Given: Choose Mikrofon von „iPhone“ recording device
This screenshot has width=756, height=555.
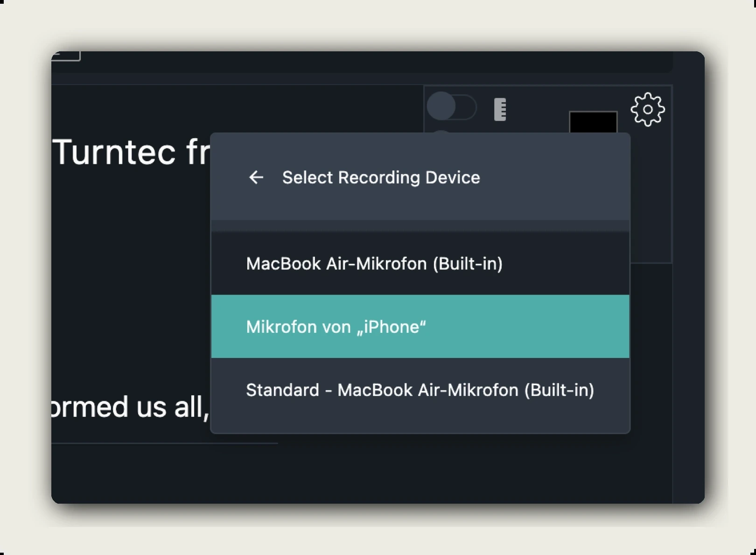Looking at the screenshot, I should (420, 327).
